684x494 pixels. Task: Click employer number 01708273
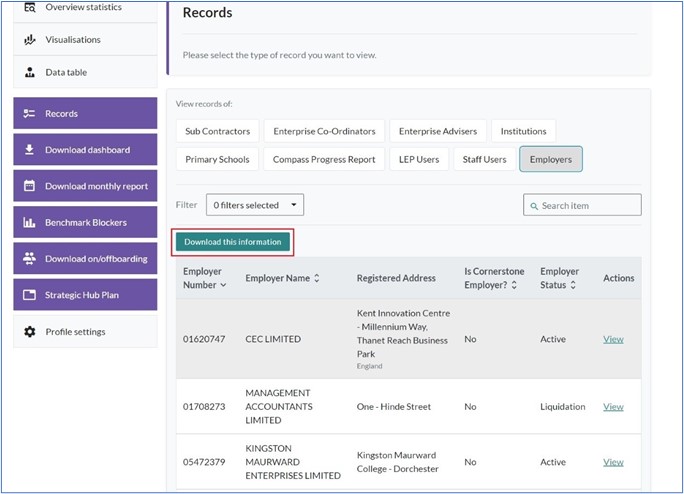point(204,407)
